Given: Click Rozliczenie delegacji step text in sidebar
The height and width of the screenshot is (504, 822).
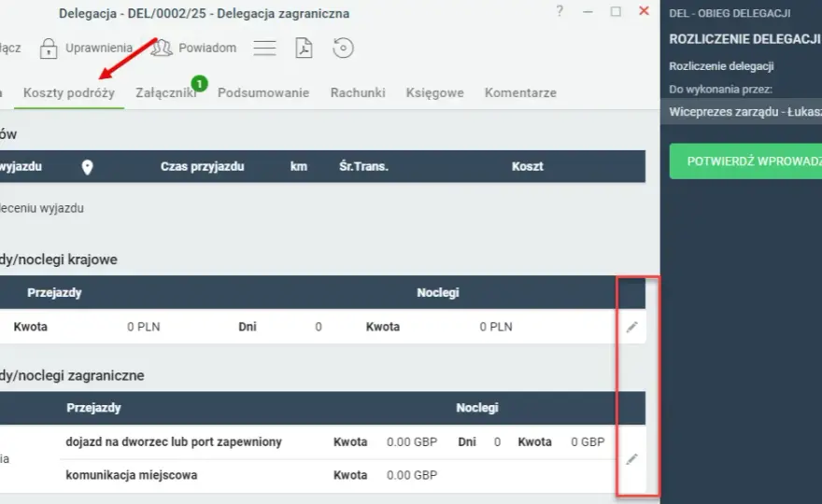Looking at the screenshot, I should 721,66.
